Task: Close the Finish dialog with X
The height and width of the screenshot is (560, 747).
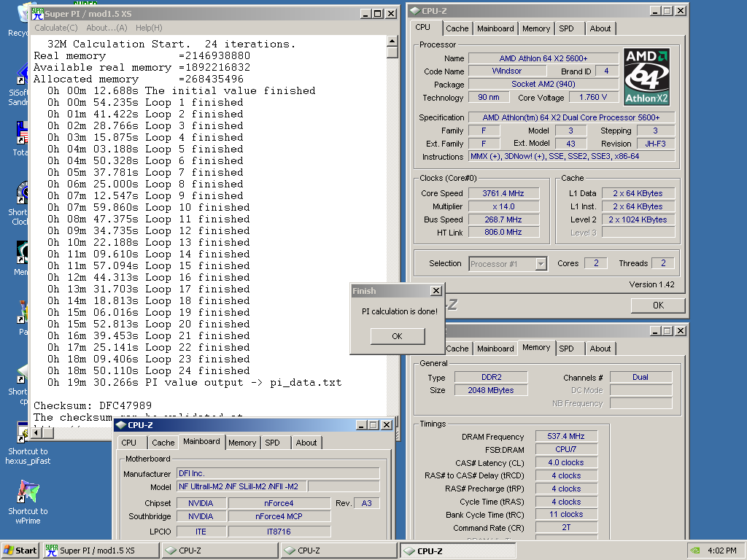Action: 436,290
